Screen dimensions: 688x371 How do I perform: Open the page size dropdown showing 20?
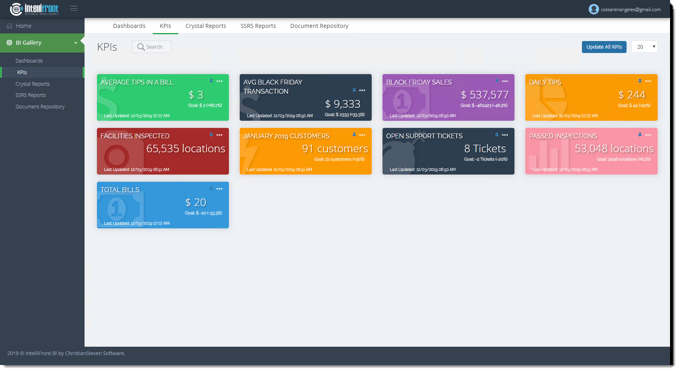[645, 47]
